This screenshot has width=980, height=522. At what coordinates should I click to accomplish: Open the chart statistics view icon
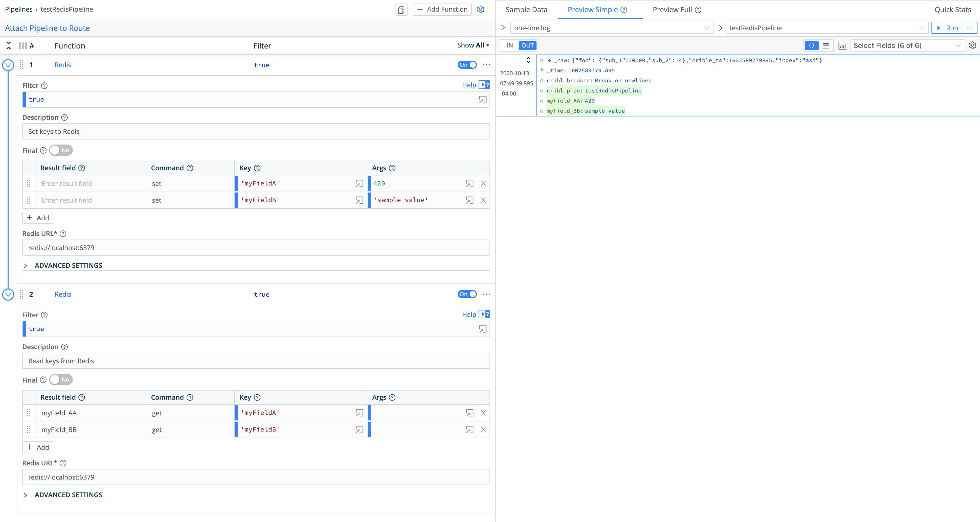click(x=842, y=46)
